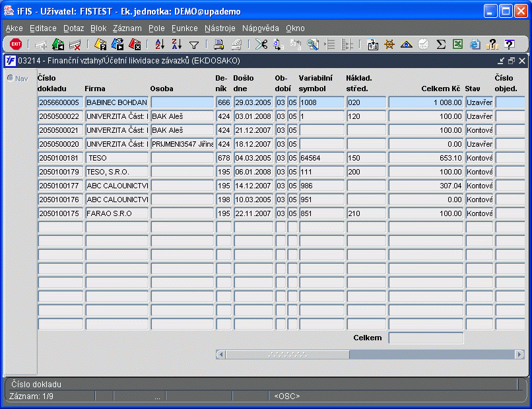Viewport: 532px width, 409px height.
Task: Click document number 2050100181
Action: (x=61, y=158)
